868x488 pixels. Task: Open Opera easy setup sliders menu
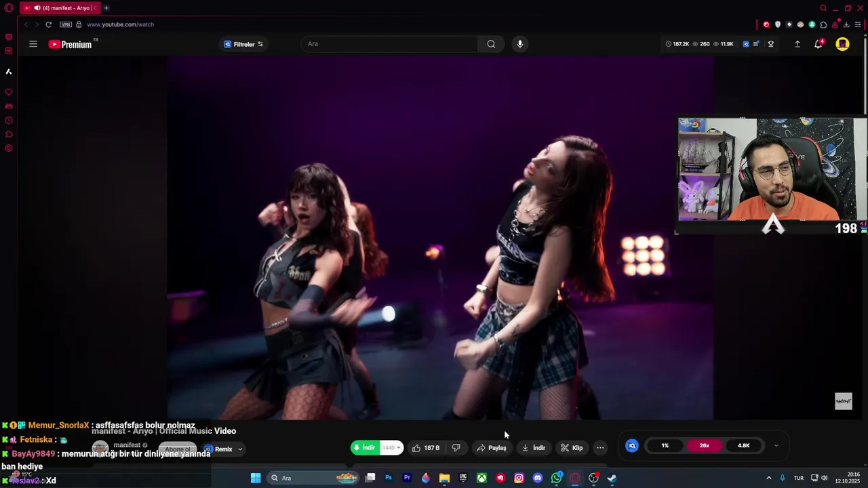coord(858,24)
